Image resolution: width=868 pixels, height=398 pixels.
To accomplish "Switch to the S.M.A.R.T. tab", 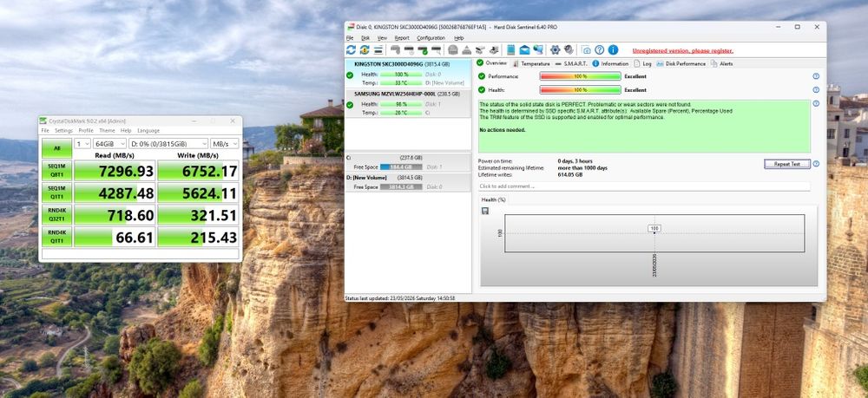I will pyautogui.click(x=571, y=63).
